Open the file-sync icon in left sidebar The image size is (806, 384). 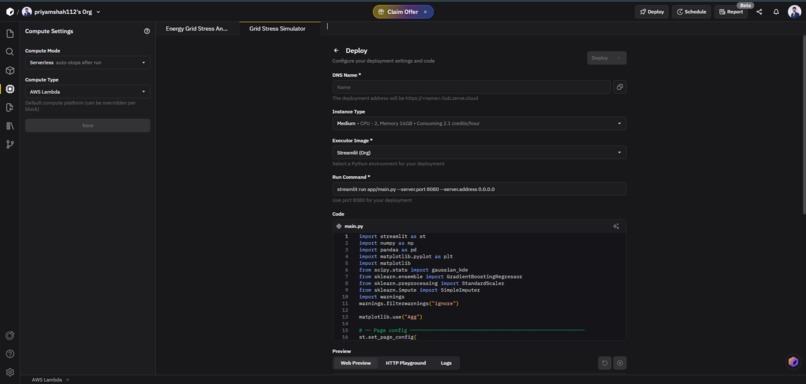(10, 107)
